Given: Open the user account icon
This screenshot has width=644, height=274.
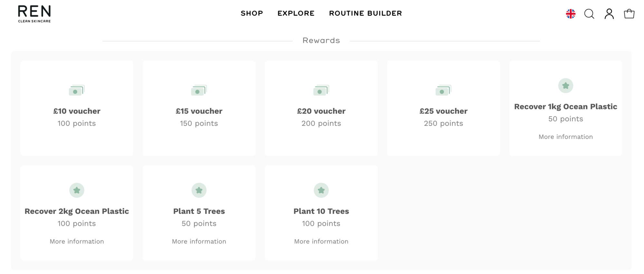Looking at the screenshot, I should tap(609, 14).
